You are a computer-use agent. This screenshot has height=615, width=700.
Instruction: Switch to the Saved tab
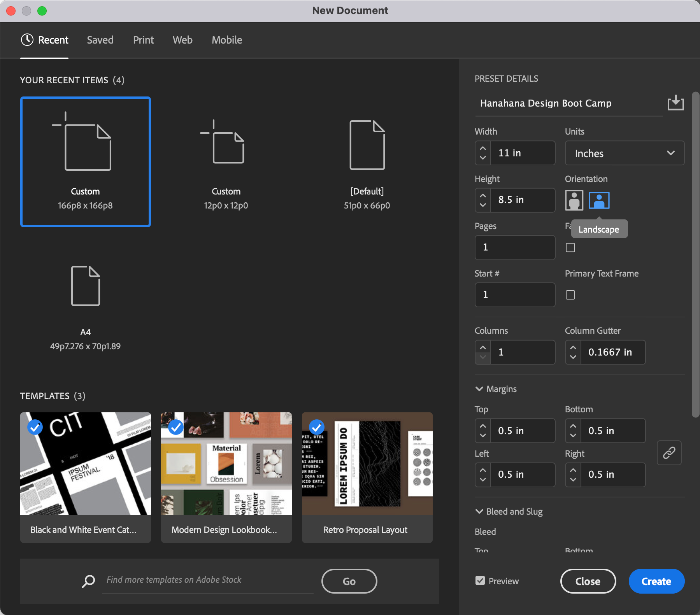coord(100,40)
